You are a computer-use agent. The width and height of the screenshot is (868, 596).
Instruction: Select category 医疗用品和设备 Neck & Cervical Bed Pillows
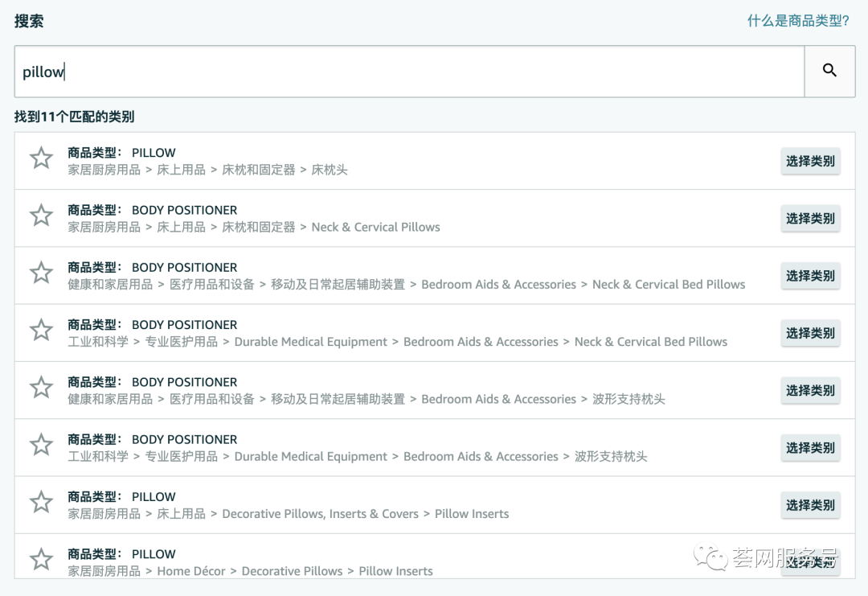pos(810,276)
